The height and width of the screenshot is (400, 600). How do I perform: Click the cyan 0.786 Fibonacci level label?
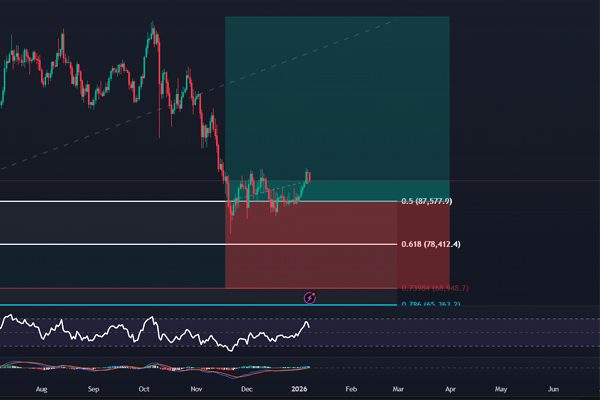coord(430,304)
